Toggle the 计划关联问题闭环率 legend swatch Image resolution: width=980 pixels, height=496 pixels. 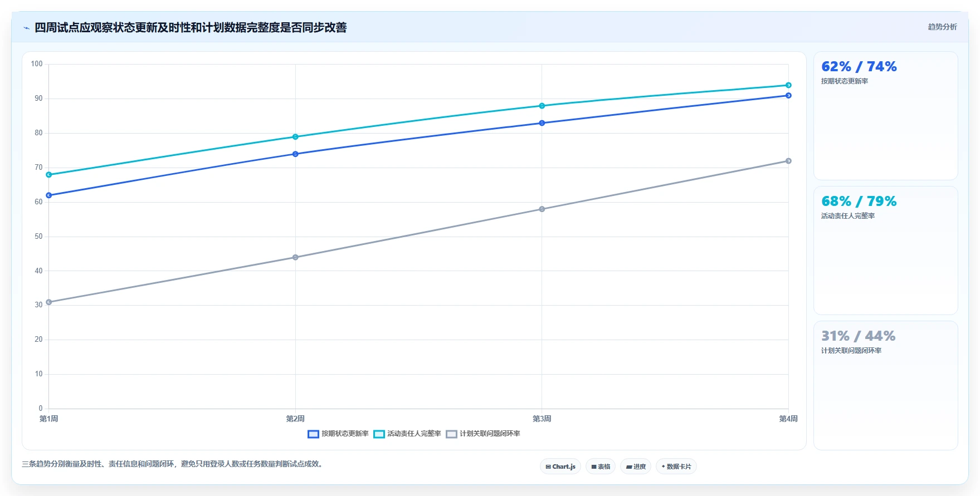coord(451,434)
